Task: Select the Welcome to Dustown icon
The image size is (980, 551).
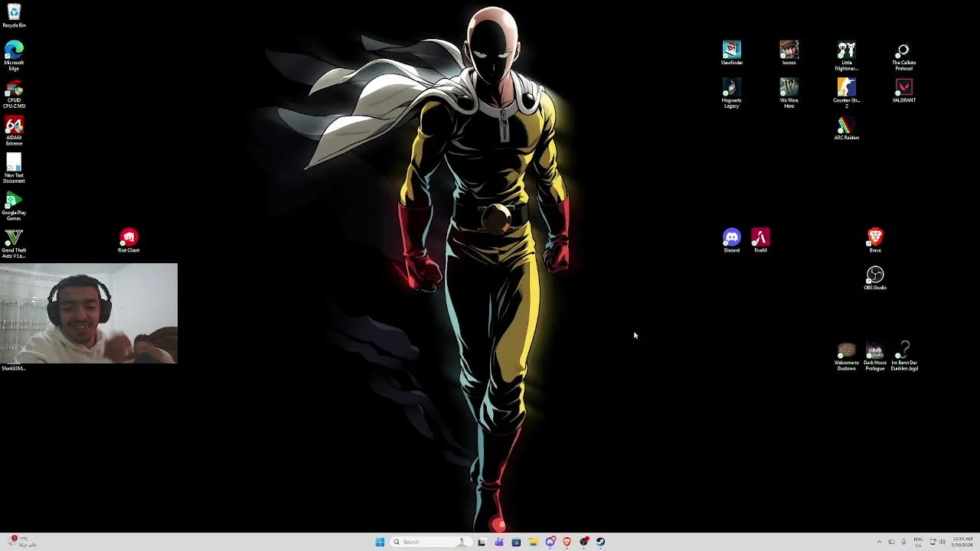Action: 846,357
